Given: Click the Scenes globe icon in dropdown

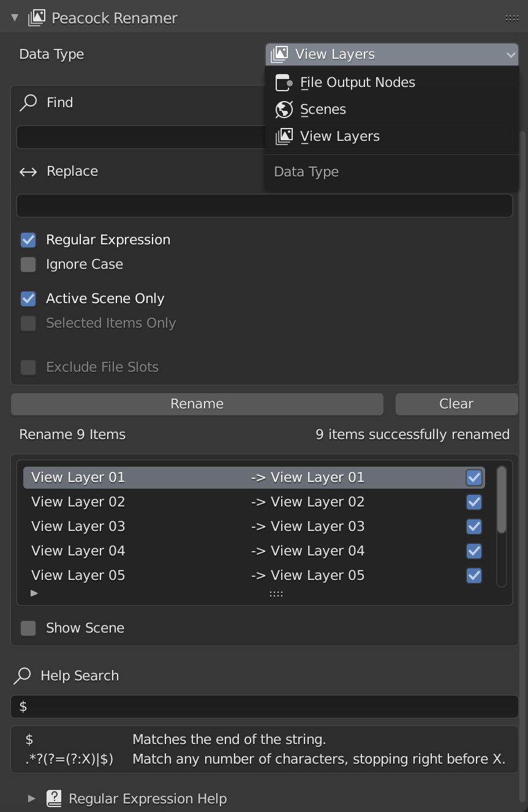Looking at the screenshot, I should pos(284,110).
